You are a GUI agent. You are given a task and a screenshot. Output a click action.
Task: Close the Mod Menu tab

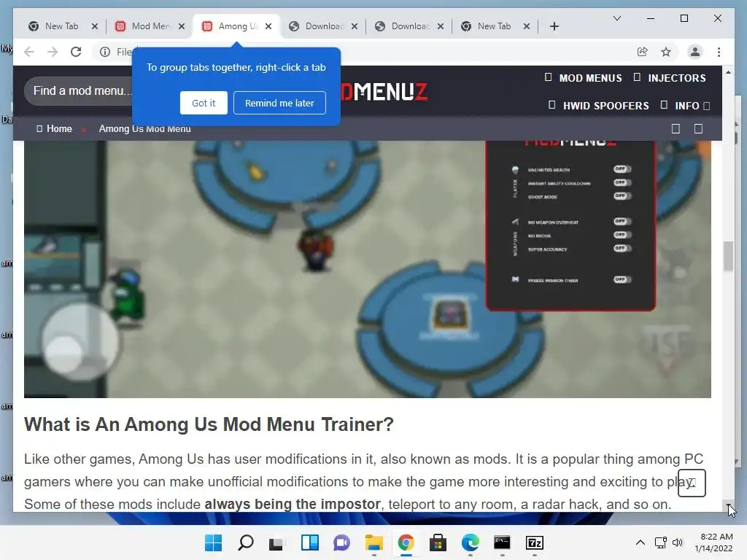click(x=182, y=26)
